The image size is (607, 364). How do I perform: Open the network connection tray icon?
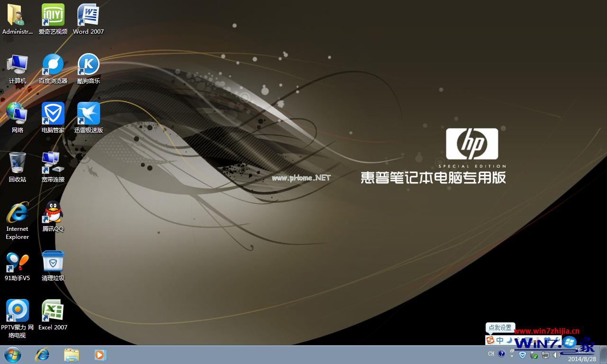pos(545,355)
